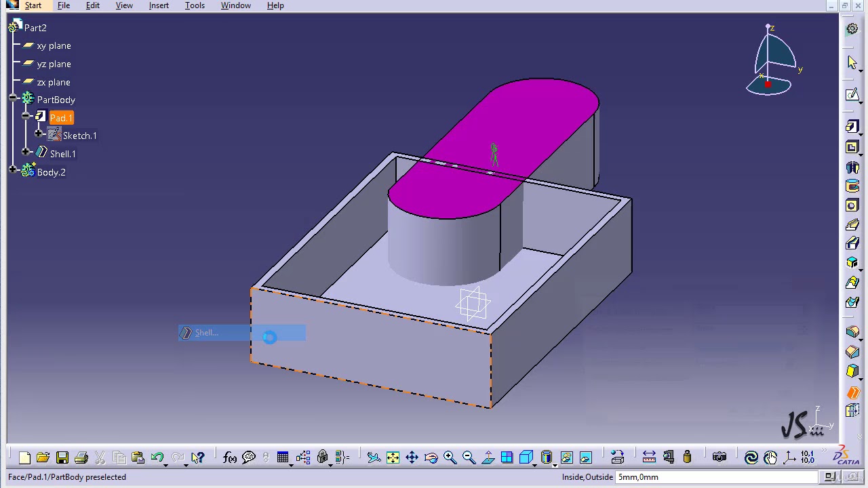Click the Paste clipboard icon
The height and width of the screenshot is (488, 868).
coord(138,458)
